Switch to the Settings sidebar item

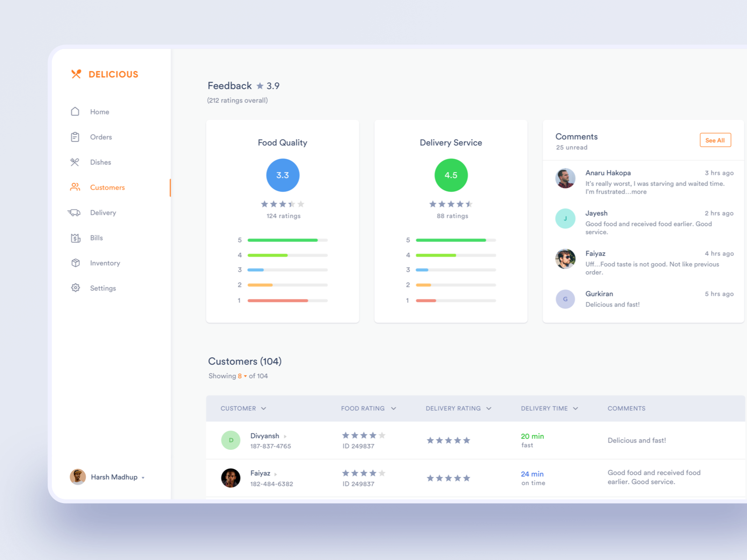tap(103, 288)
